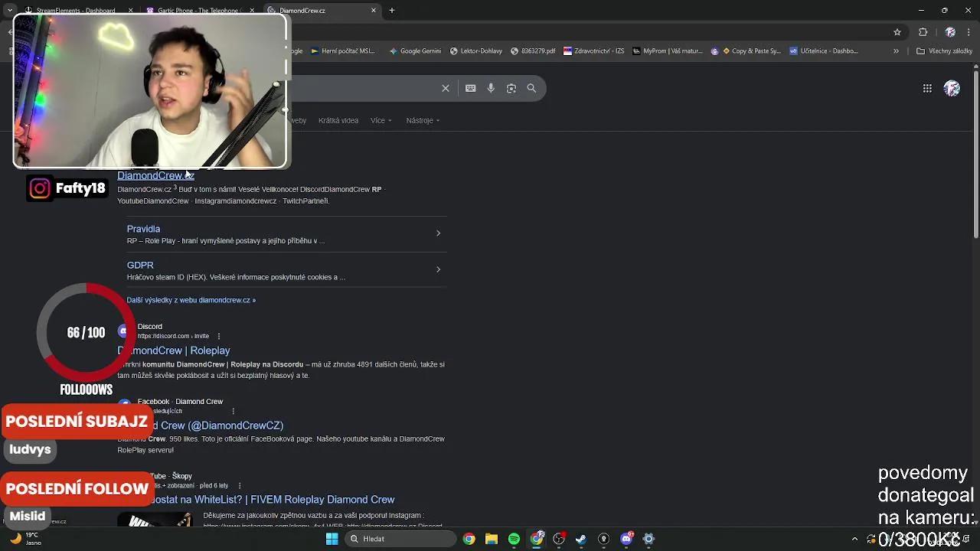
Task: Open Steam from the taskbar
Action: (581, 539)
